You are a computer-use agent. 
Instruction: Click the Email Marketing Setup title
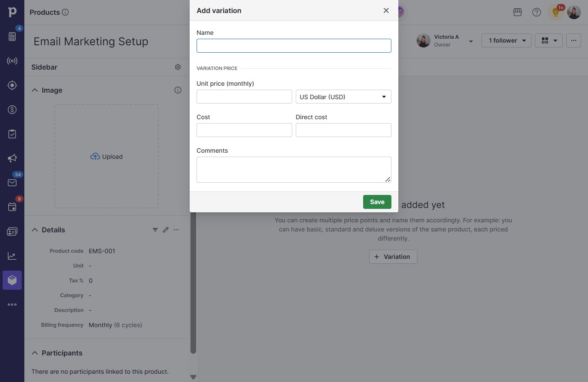91,41
